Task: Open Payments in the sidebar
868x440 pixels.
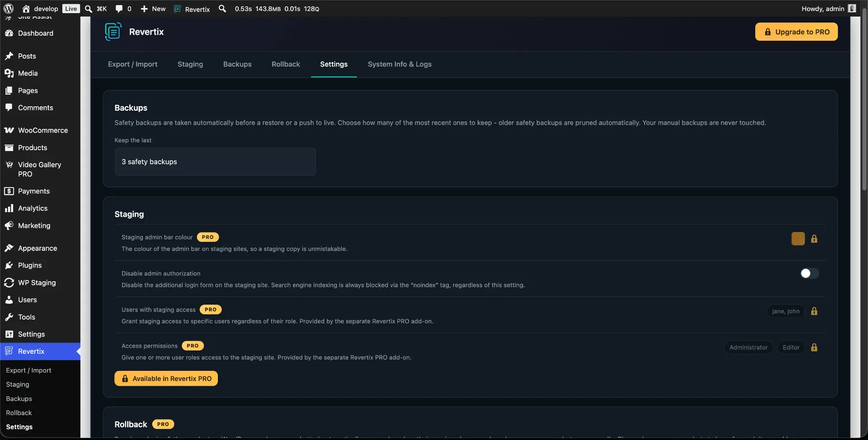Action: 40,191
